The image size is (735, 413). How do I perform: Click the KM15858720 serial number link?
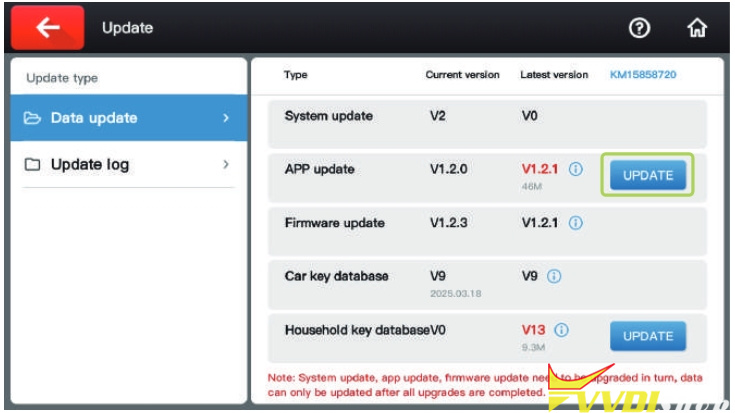[x=650, y=75]
